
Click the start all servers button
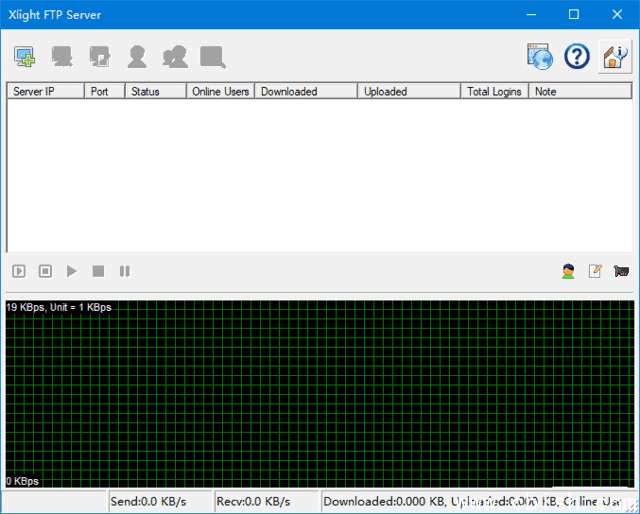click(x=19, y=271)
